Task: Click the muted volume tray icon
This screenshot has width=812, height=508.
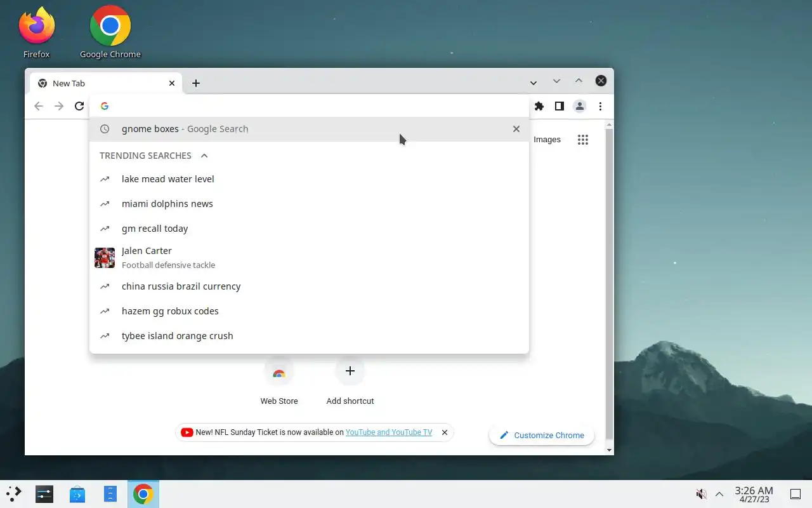Action: 701,494
